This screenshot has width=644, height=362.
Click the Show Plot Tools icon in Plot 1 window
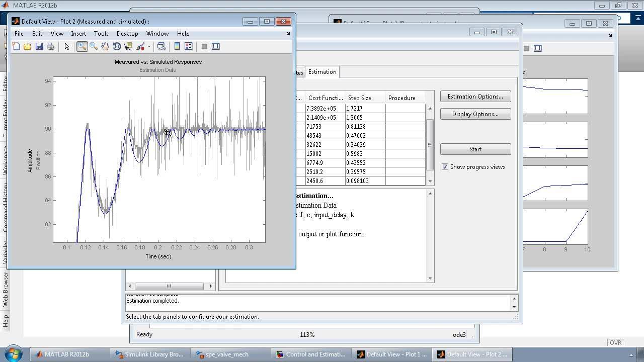coord(538,48)
